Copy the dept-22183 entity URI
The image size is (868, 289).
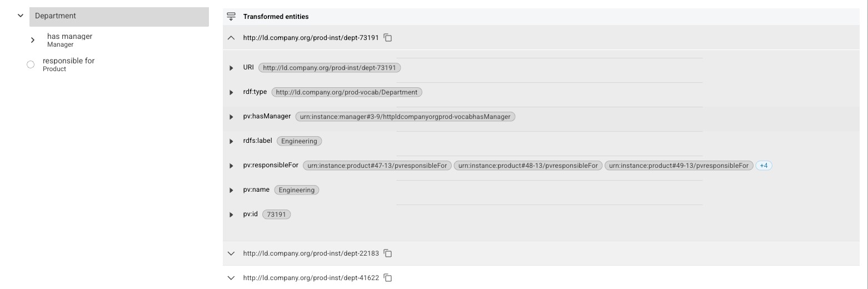point(388,253)
